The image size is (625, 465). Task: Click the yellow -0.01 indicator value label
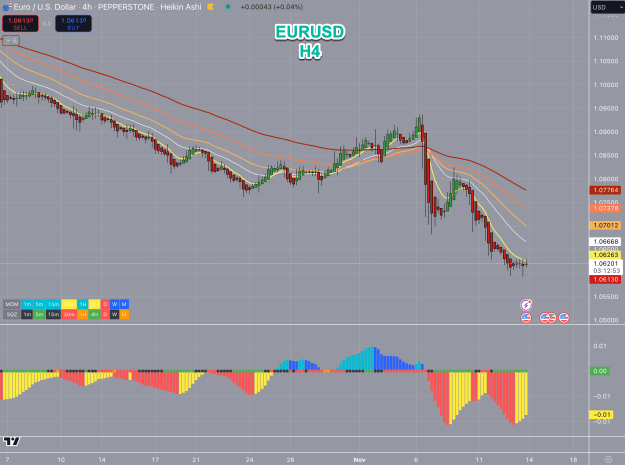click(601, 414)
